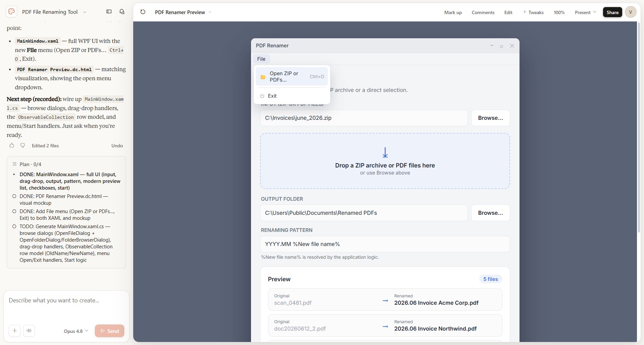Expand the Present dropdown

(585, 12)
